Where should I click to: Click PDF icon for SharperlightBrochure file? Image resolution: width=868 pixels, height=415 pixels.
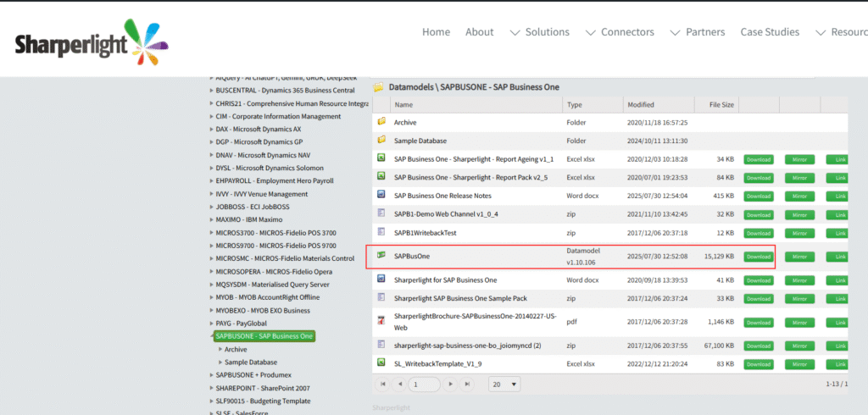pos(381,322)
